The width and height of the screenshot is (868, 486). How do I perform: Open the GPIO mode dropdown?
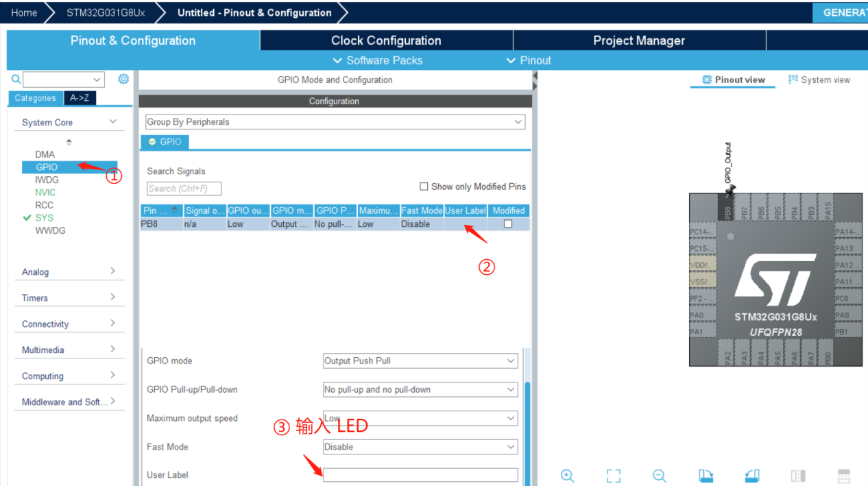tap(420, 361)
